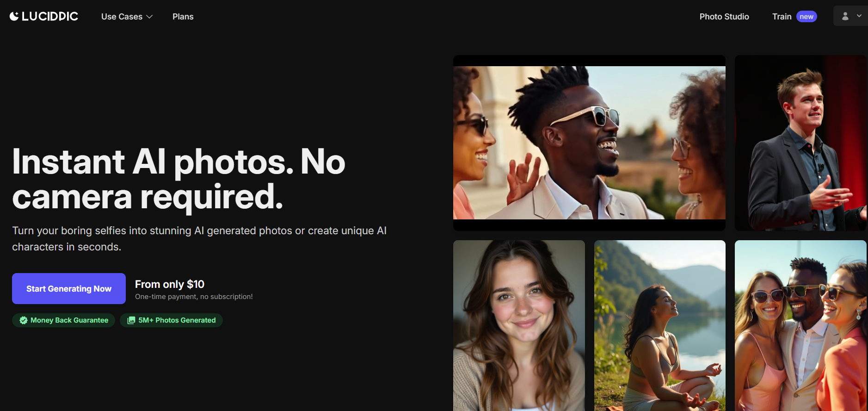Open the photo of woman meditating by lake
Viewport: 868px width, 411px height.
[x=660, y=325]
